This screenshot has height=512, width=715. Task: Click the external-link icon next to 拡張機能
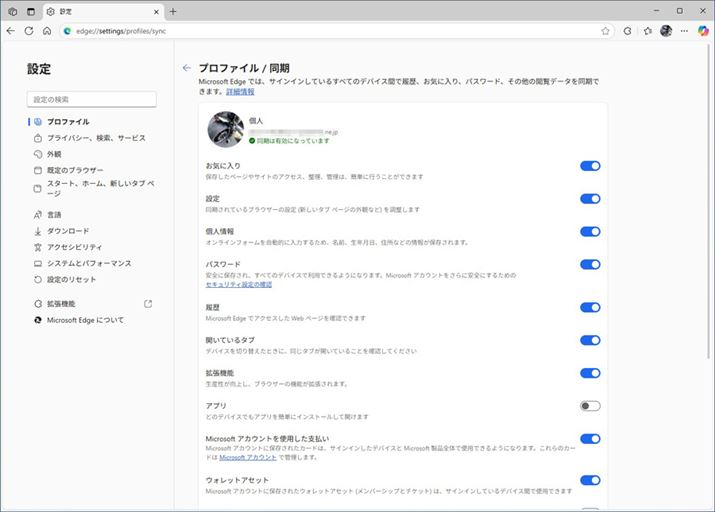click(x=148, y=303)
